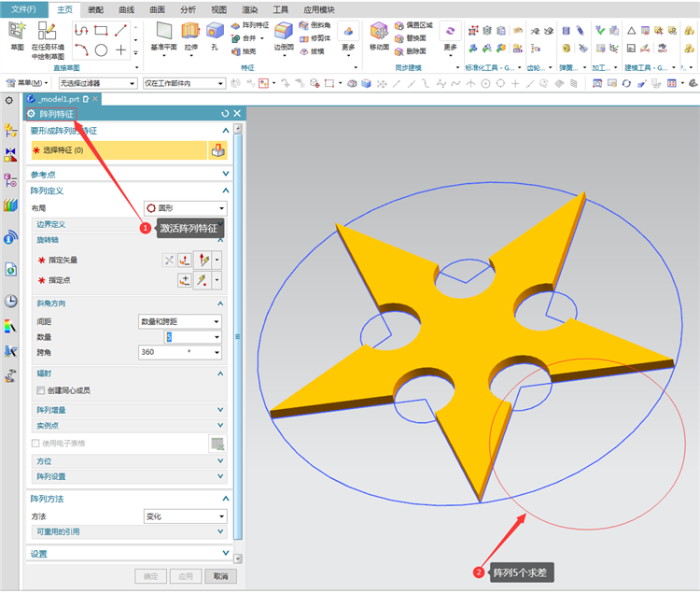Toggle the 使用电子表格 checkbox
The width and height of the screenshot is (700, 593).
[x=35, y=444]
